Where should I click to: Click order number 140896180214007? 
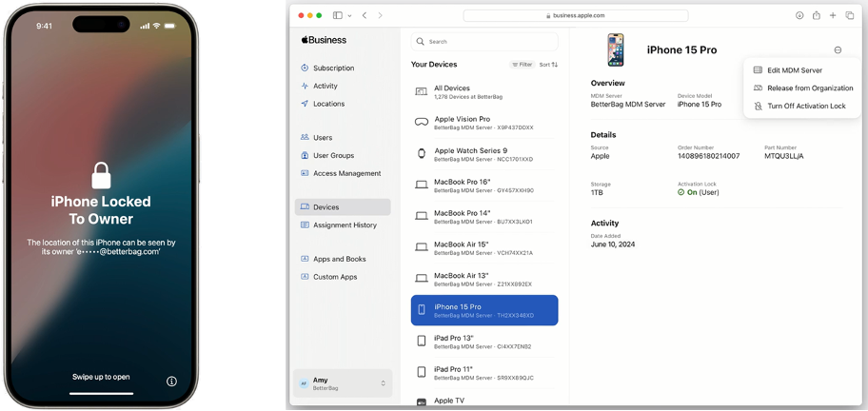pyautogui.click(x=708, y=156)
